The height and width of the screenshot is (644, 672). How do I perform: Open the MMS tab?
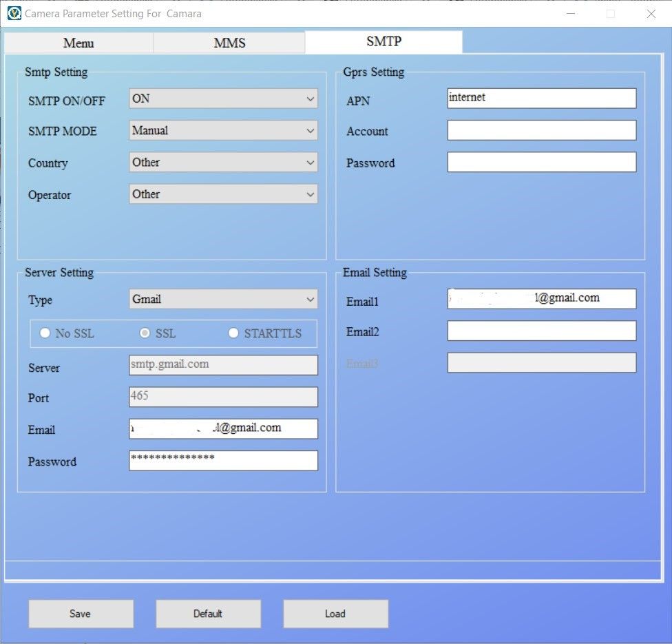(x=229, y=43)
